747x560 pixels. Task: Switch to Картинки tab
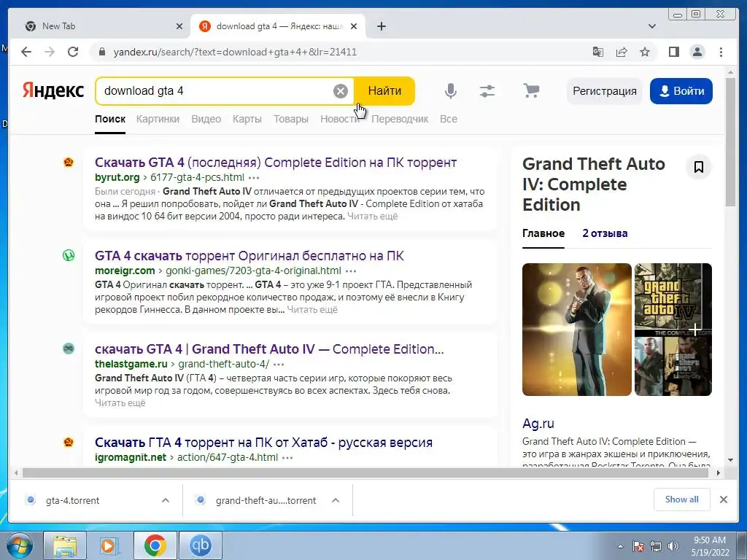[158, 119]
